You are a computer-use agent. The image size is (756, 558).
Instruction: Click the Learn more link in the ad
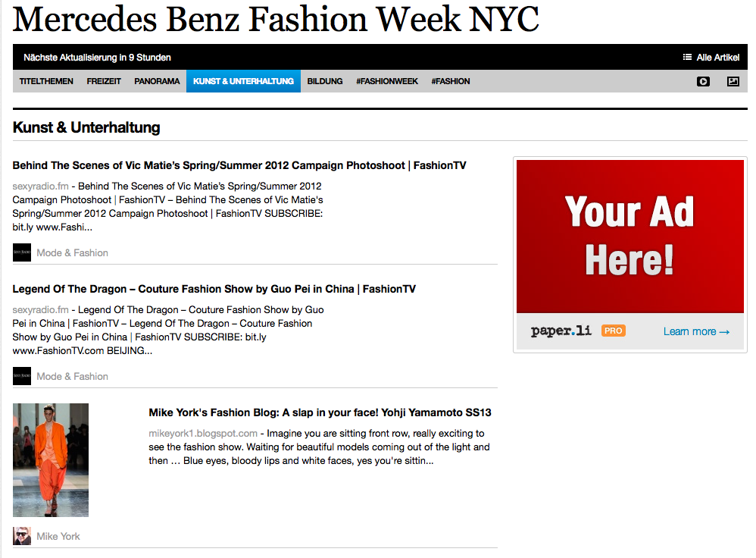[696, 331]
